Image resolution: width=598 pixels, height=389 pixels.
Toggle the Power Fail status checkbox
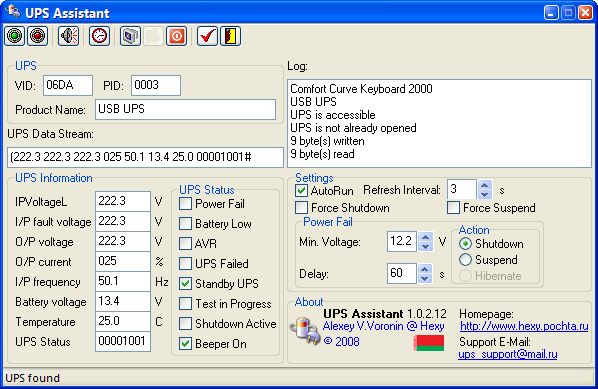coord(185,204)
